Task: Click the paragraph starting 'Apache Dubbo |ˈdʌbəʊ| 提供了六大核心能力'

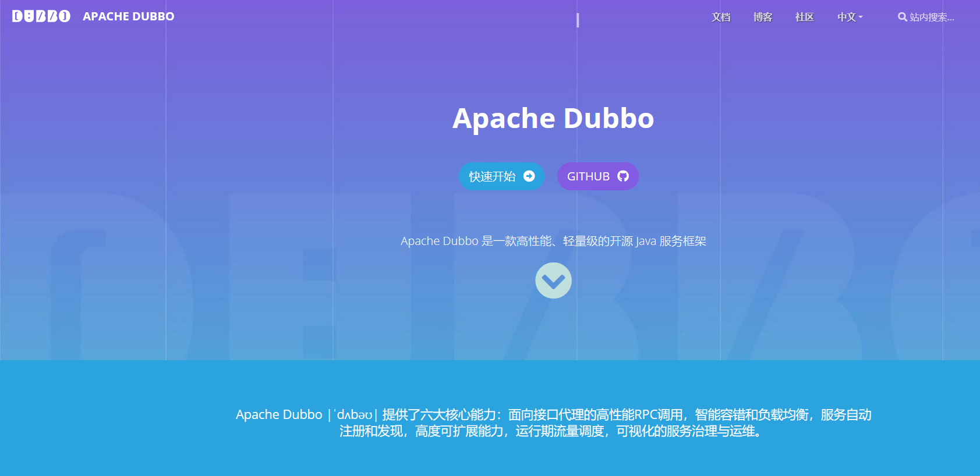Action: pyautogui.click(x=553, y=423)
